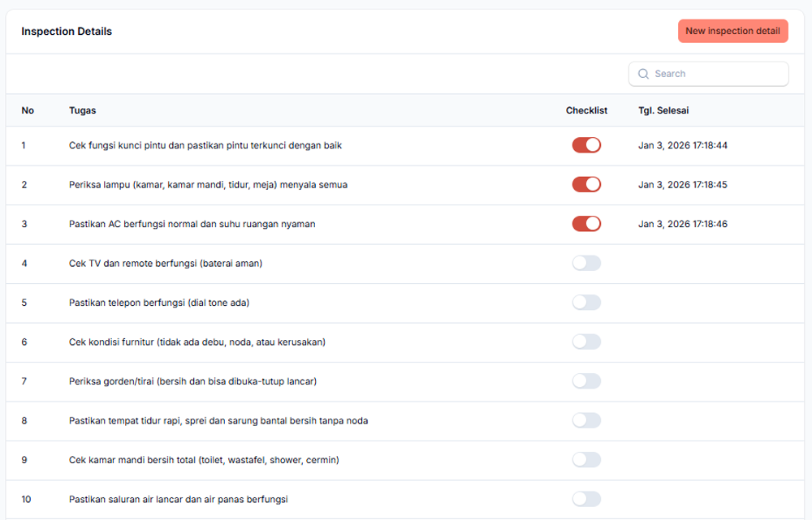Switch on the 'Pastikan telepon berfungsi' toggle

(x=586, y=303)
